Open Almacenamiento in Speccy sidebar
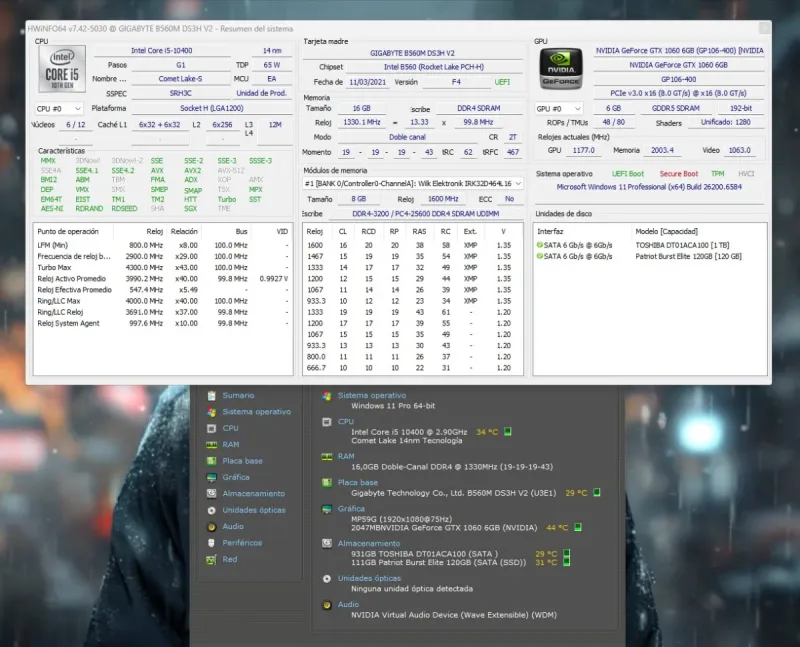This screenshot has height=647, width=800. pyautogui.click(x=254, y=493)
